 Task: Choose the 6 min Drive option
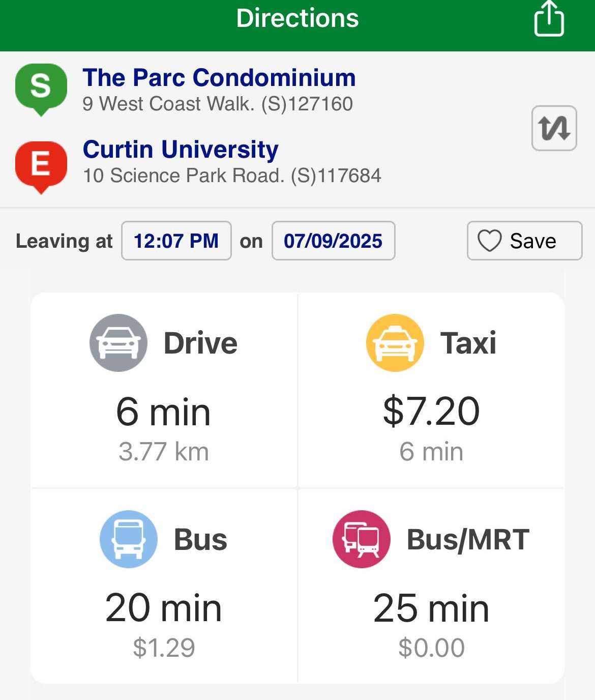coord(163,412)
